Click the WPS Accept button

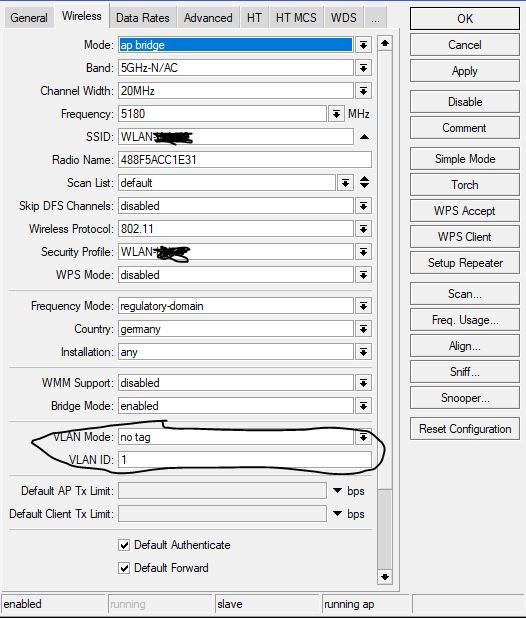(x=465, y=211)
